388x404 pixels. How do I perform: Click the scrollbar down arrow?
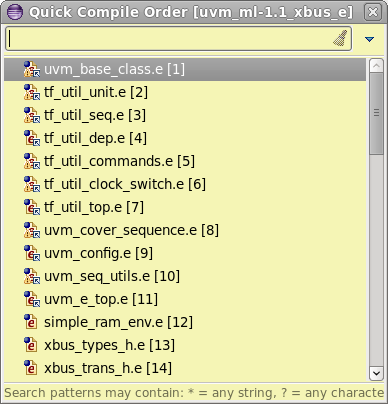point(376,373)
